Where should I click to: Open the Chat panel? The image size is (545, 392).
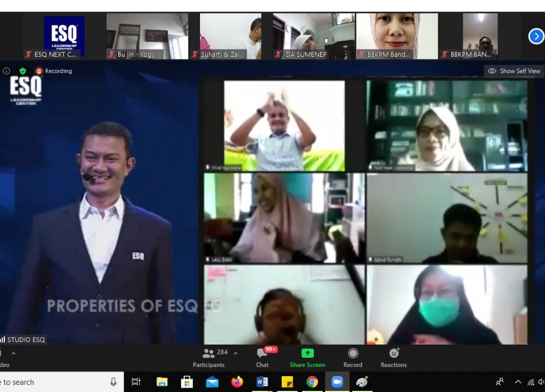[262, 358]
